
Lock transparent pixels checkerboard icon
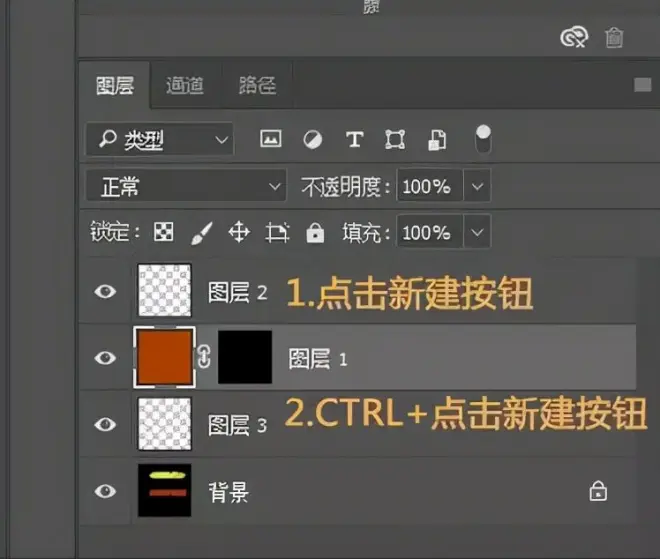163,232
